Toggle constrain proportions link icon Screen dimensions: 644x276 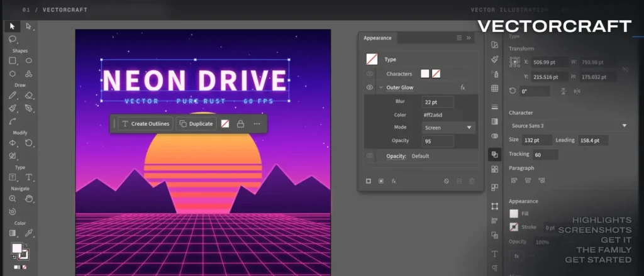[x=625, y=69]
